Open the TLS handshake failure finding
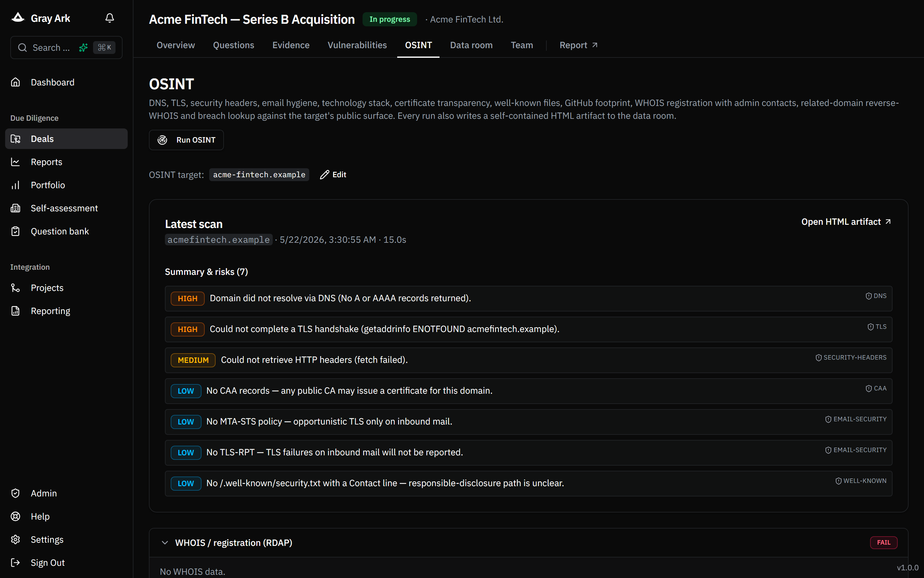The width and height of the screenshot is (924, 578). (528, 329)
